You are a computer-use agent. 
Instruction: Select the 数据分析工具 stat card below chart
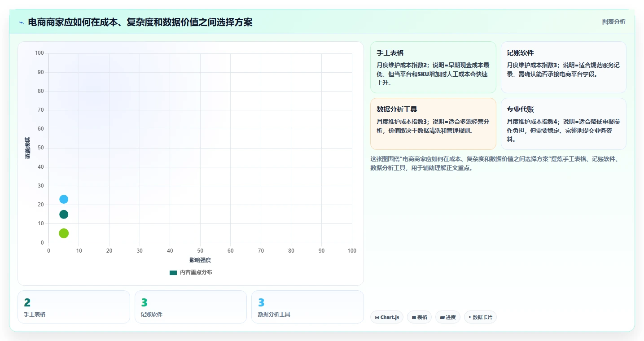(307, 307)
